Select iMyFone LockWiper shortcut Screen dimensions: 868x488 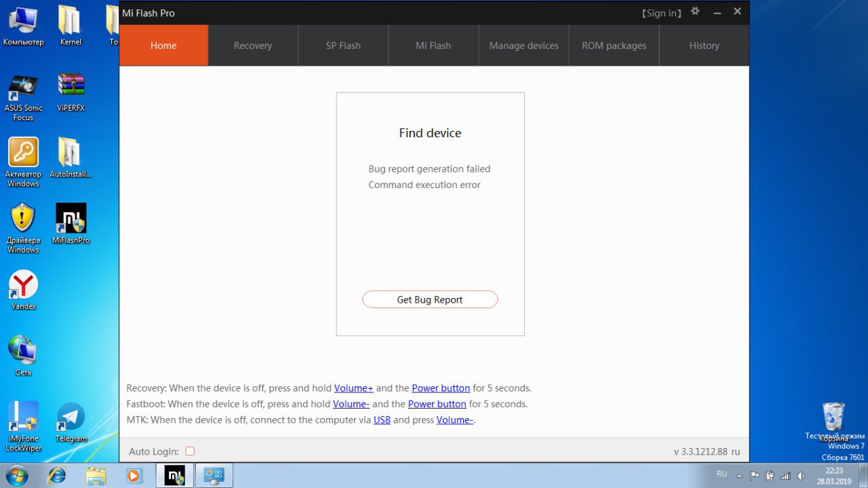23,427
